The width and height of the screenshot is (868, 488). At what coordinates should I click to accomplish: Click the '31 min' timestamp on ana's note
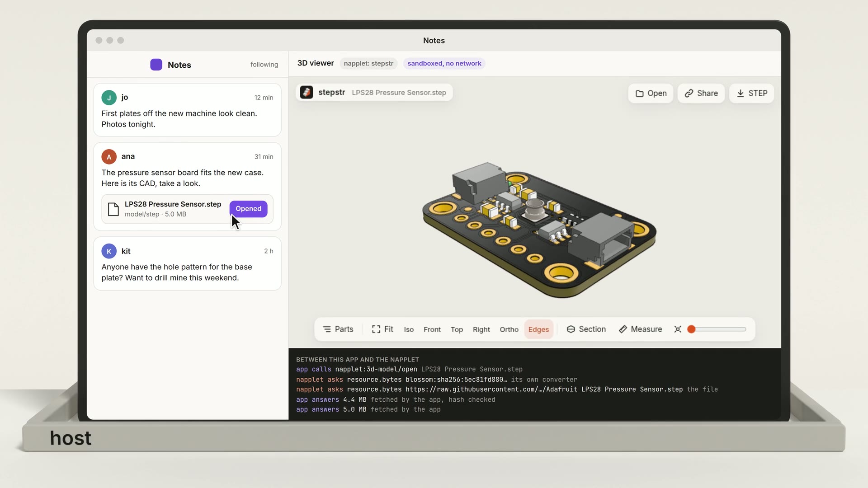[264, 157]
